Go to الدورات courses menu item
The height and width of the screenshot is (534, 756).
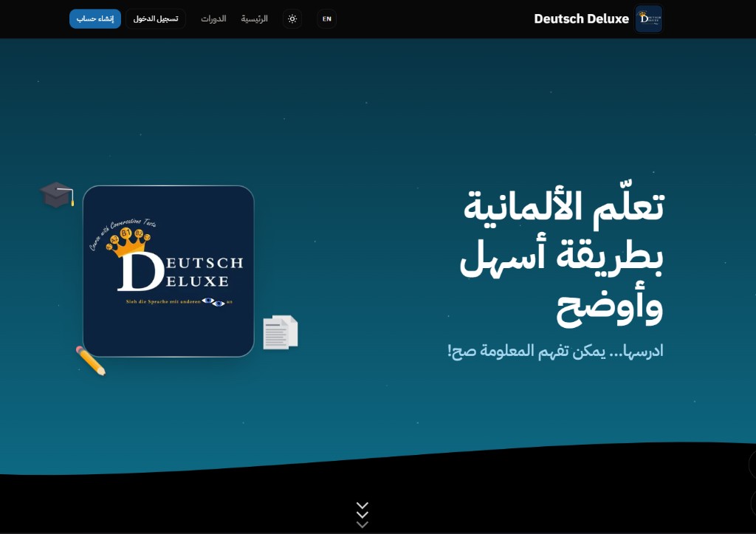point(213,18)
